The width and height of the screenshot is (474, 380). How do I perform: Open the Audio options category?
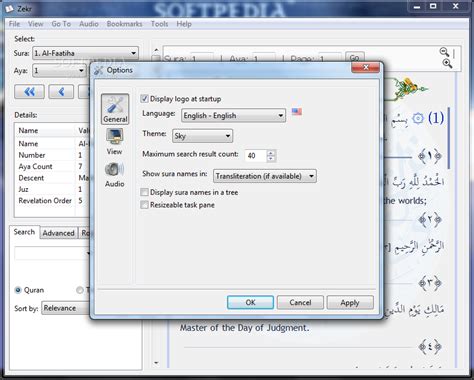click(114, 174)
